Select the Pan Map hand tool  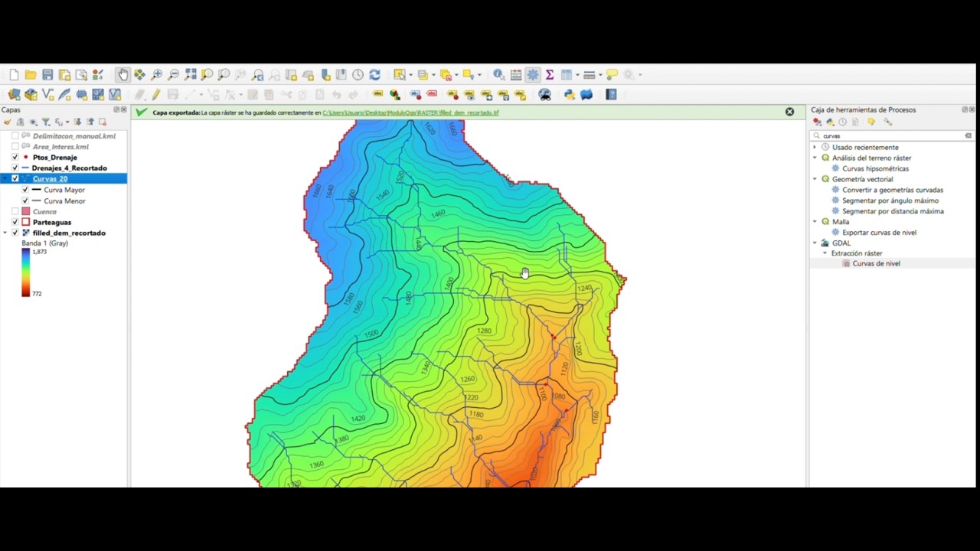point(122,75)
